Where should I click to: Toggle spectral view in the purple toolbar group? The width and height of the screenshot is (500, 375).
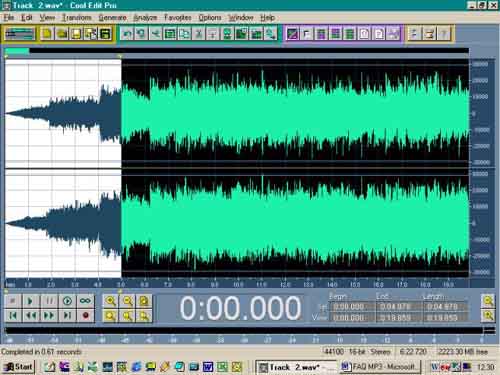292,34
